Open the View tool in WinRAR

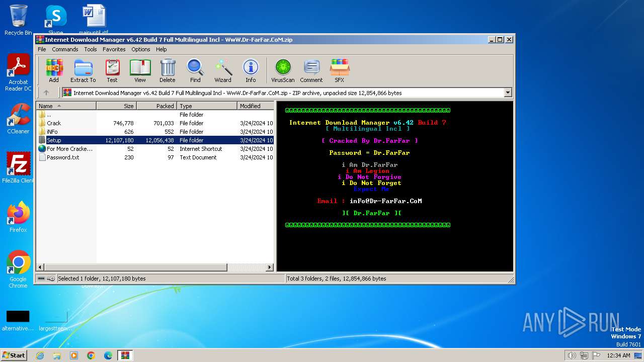140,70
